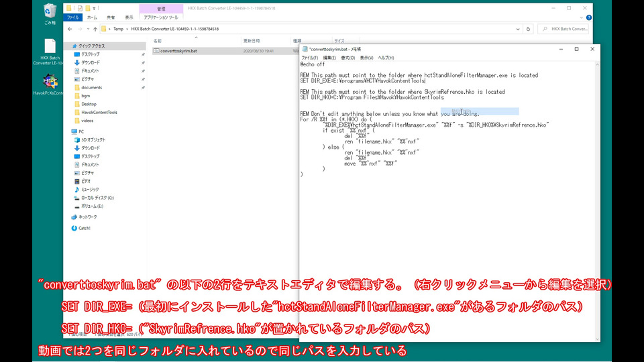
Task: Select ネットワーク in navigation pane
Action: (x=87, y=217)
